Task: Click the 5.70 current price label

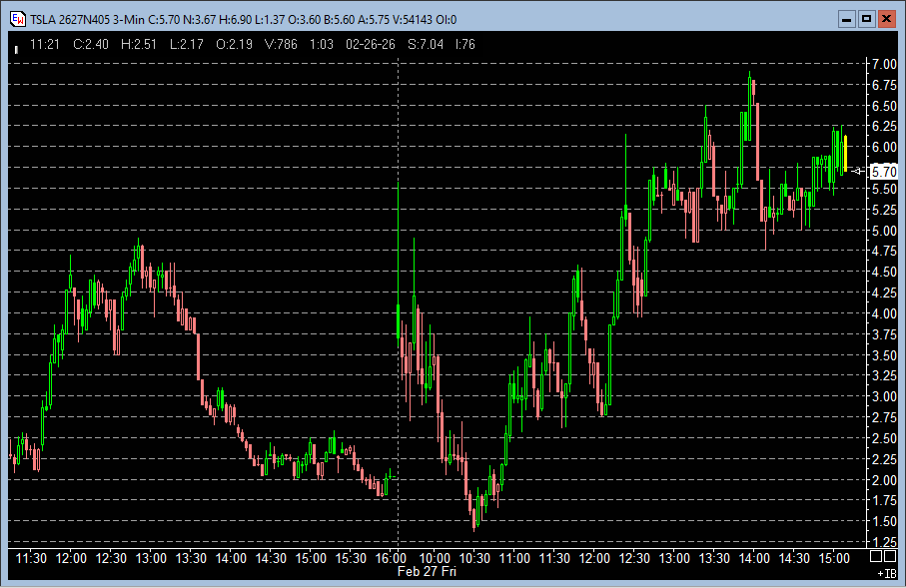Action: coord(883,172)
